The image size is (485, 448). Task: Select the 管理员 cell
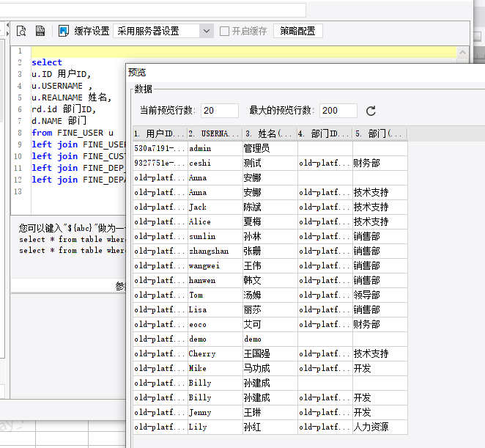click(270, 149)
